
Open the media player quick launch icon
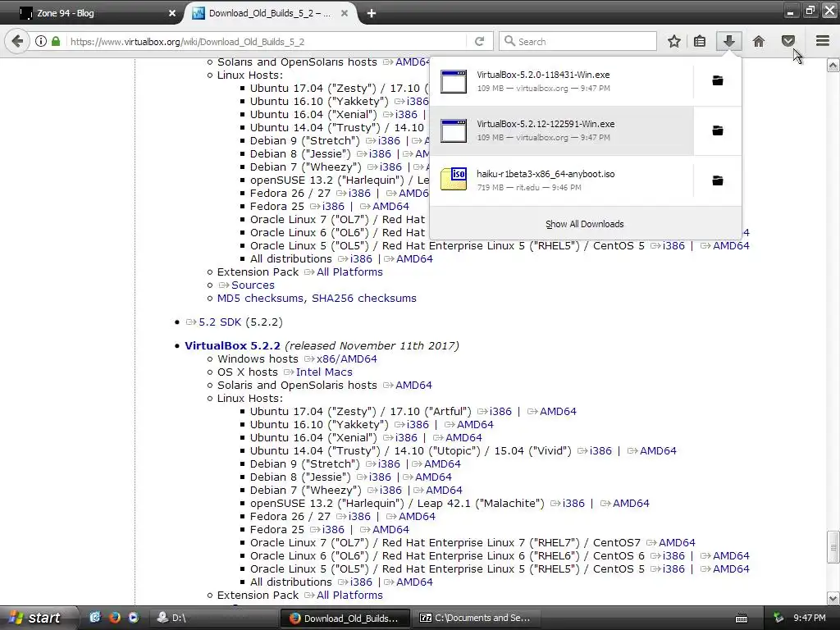tap(134, 618)
